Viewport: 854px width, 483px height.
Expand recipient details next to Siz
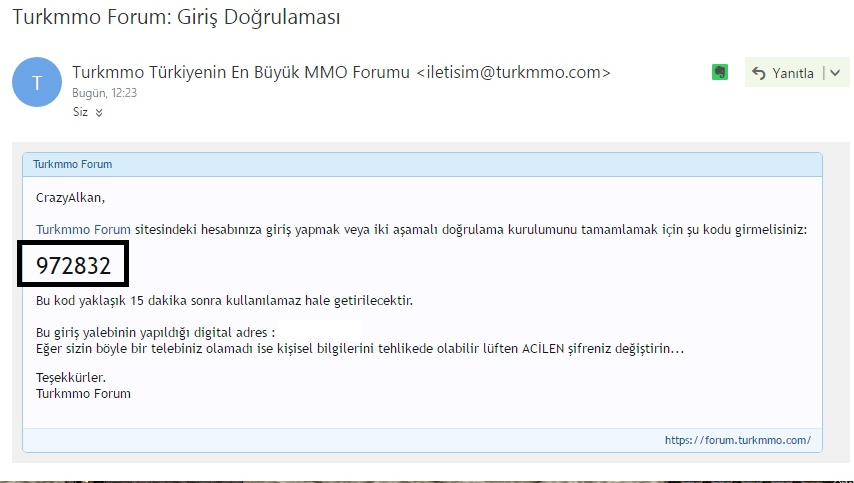[x=99, y=113]
